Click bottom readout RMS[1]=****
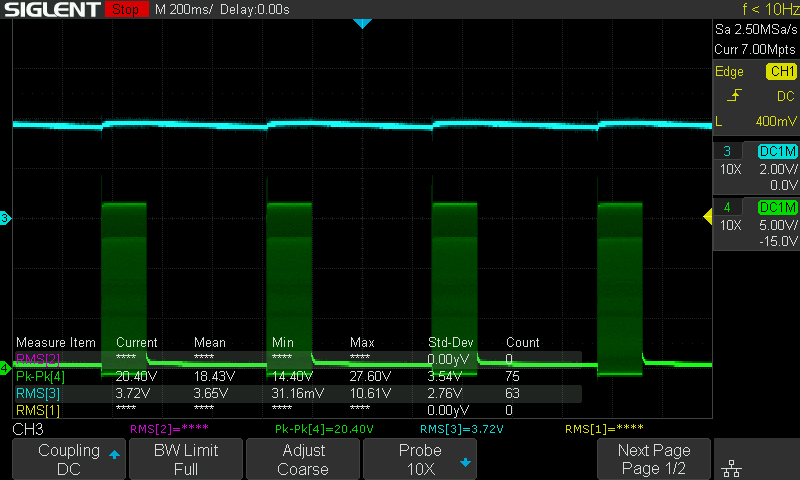The height and width of the screenshot is (480, 800). [x=604, y=429]
